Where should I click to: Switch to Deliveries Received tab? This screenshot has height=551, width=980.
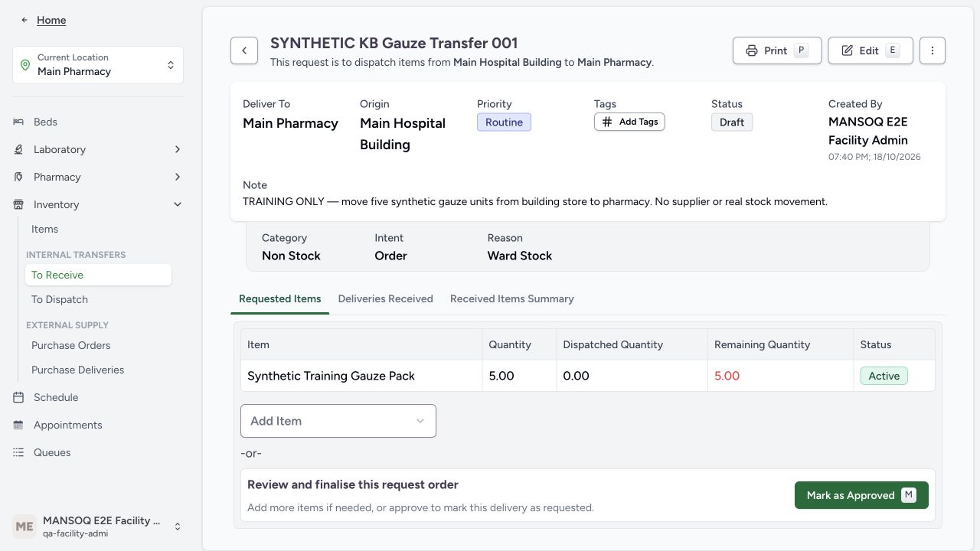tap(386, 298)
